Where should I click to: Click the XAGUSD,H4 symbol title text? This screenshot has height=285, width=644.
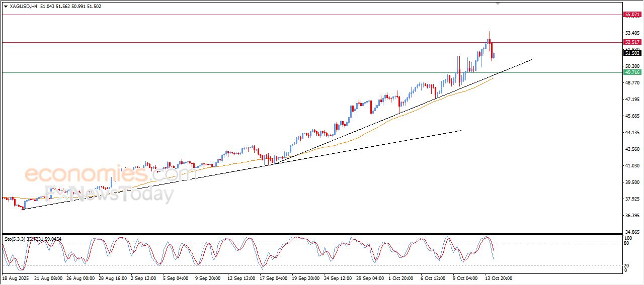pyautogui.click(x=24, y=7)
